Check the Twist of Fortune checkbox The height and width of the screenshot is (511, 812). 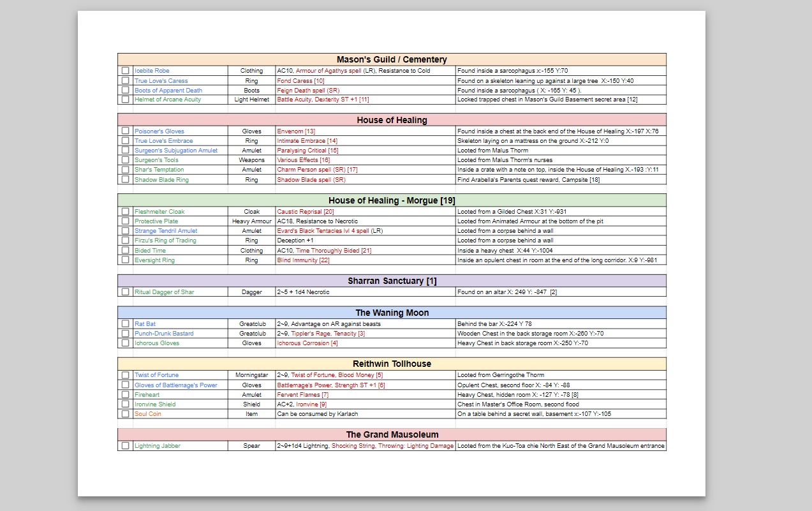(x=125, y=375)
